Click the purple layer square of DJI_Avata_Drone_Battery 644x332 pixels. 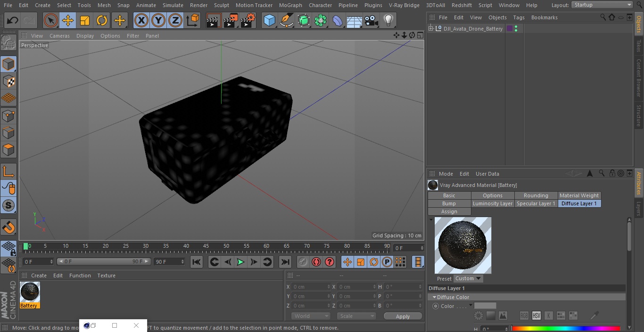coord(509,29)
